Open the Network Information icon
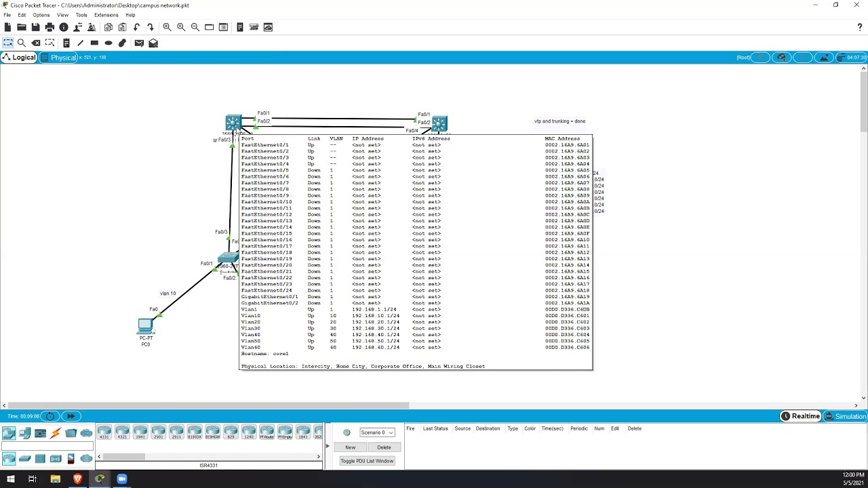 pos(64,27)
